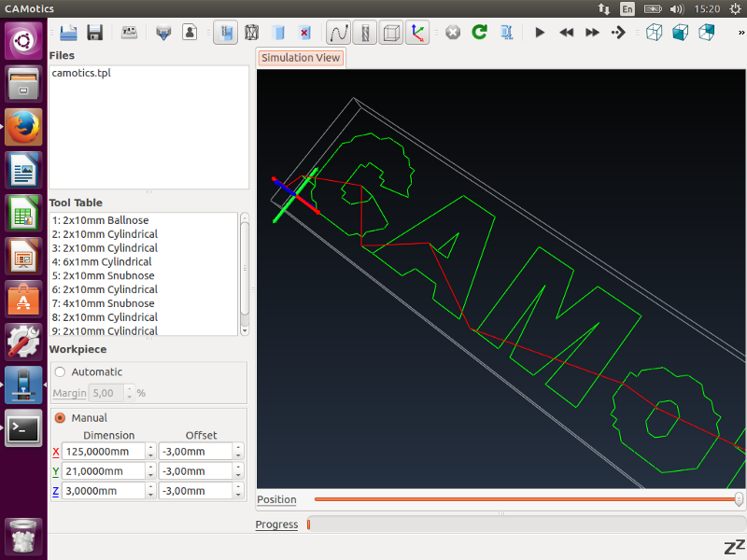The width and height of the screenshot is (747, 560).
Task: Click the Margin percentage field
Action: [107, 393]
